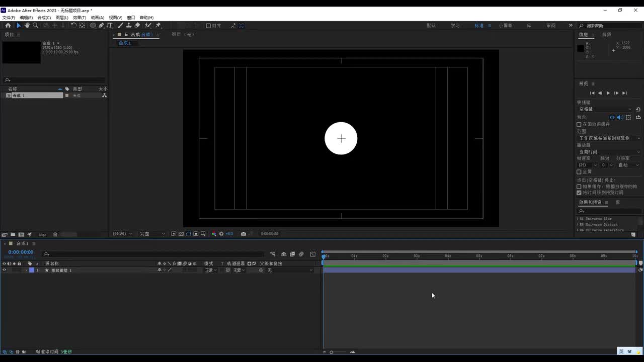The width and height of the screenshot is (644, 362).
Task: Toggle video inclusion eye in Preview panel
Action: coord(612,117)
